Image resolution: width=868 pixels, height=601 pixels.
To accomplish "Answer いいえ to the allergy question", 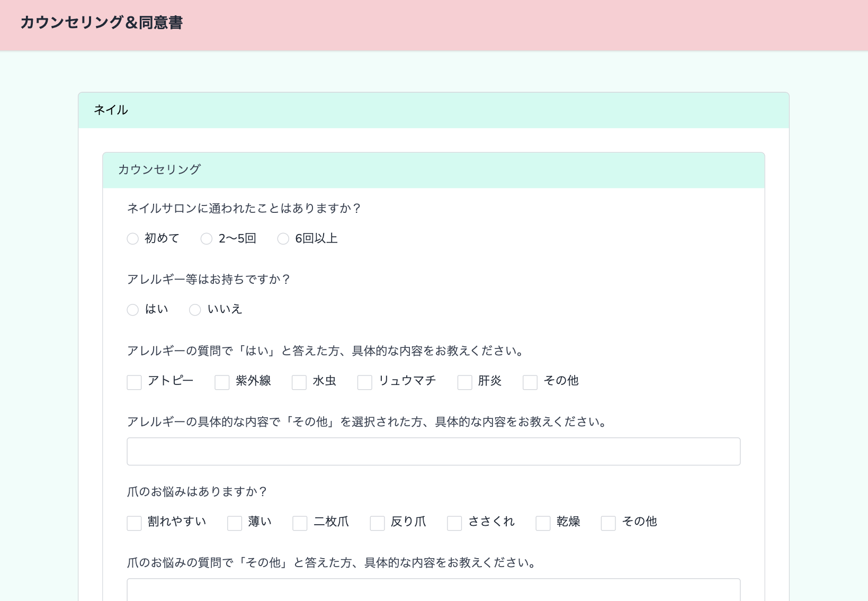I will click(195, 310).
